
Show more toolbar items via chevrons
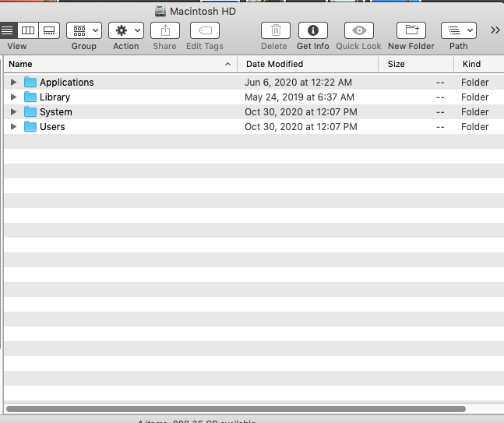(x=495, y=30)
